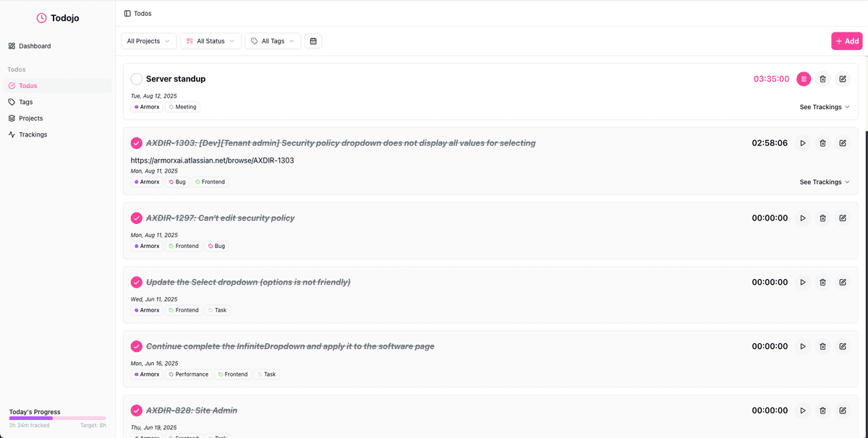This screenshot has height=438, width=868.
Task: Expand See Trackings for Server standup
Action: 825,107
